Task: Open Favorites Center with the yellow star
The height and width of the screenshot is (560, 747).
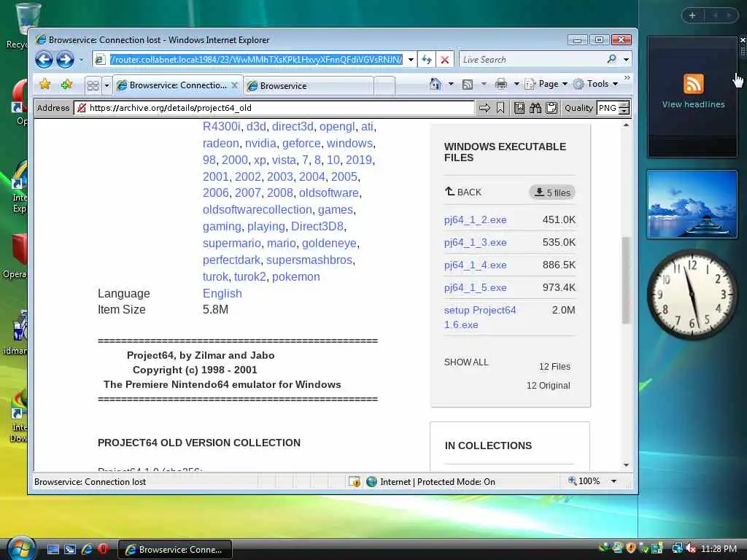Action: click(44, 85)
